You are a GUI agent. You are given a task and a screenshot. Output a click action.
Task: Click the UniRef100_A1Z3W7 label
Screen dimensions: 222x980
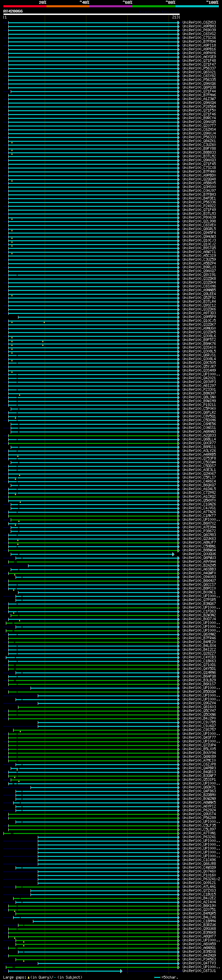199,99
